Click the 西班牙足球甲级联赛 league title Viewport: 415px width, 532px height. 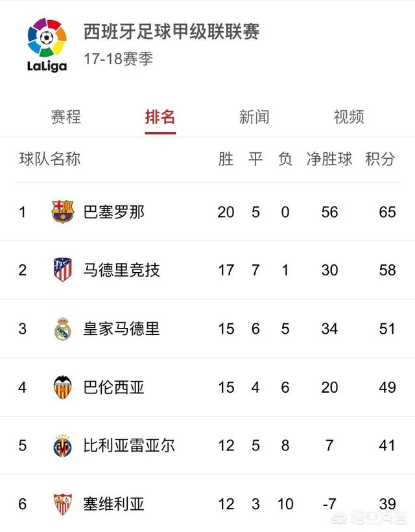171,32
